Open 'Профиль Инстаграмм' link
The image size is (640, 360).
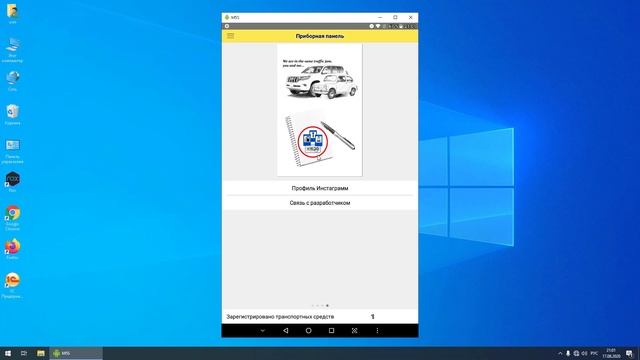click(x=320, y=188)
